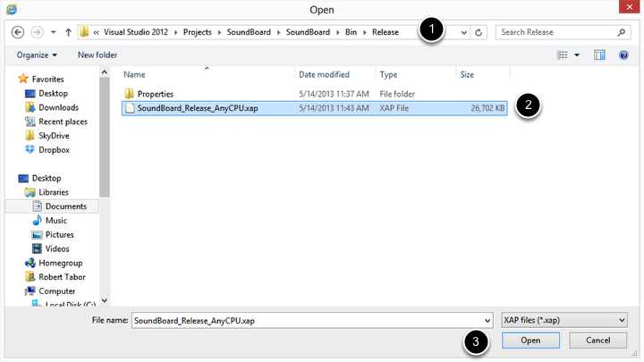Image resolution: width=644 pixels, height=362 pixels.
Task: Click the Music note icon
Action: [x=37, y=221]
